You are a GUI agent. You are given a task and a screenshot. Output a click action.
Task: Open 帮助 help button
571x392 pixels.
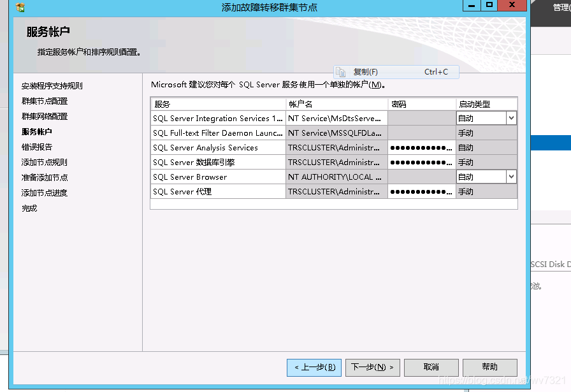click(490, 367)
